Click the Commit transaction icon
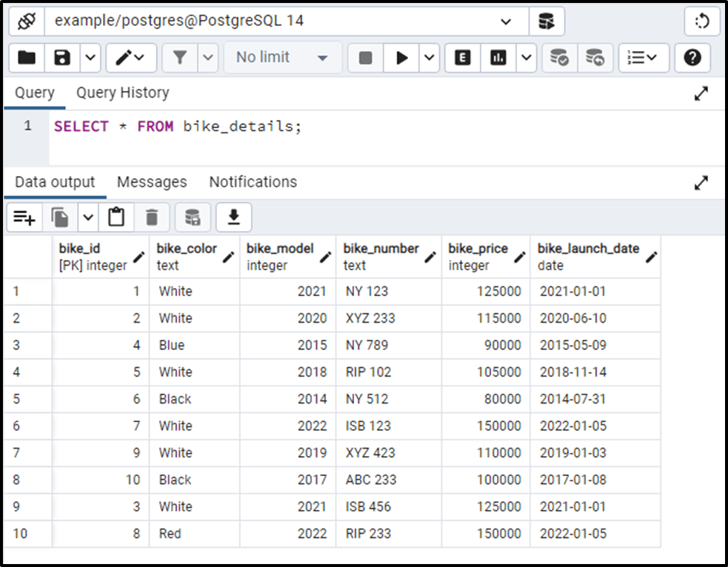Image resolution: width=728 pixels, height=567 pixels. point(559,58)
